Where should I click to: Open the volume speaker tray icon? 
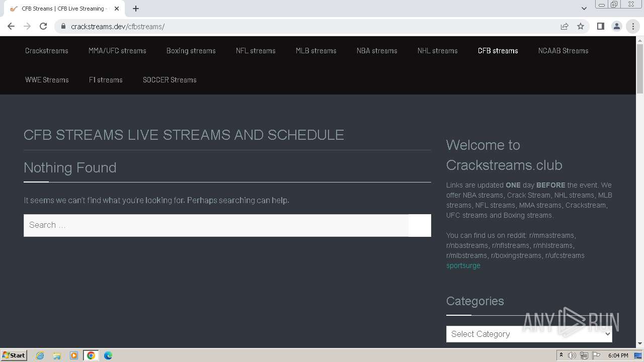tap(572, 355)
